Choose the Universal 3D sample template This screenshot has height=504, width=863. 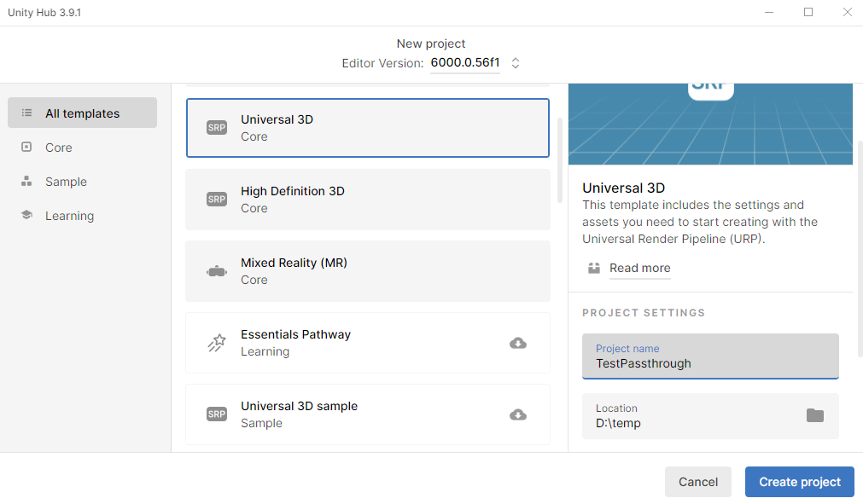368,414
